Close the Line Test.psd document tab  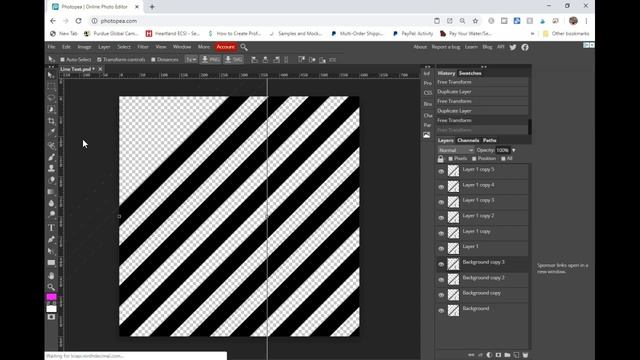100,69
